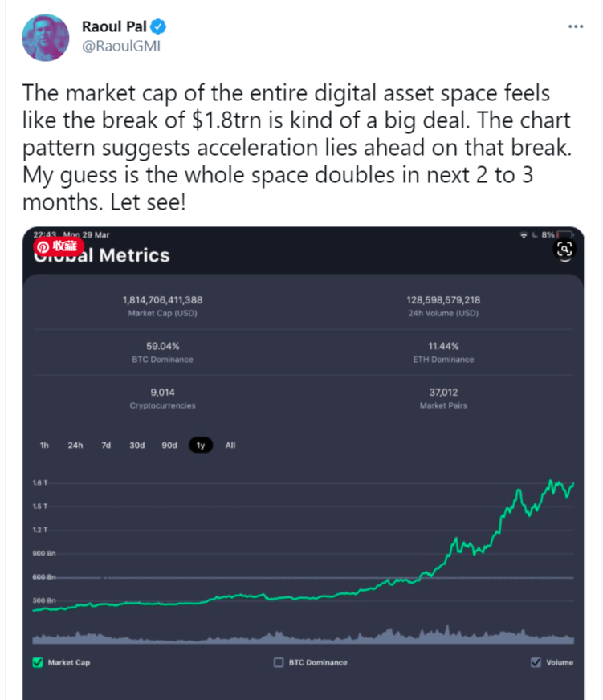
Task: Click Raoul Pal's profile avatar
Action: pyautogui.click(x=46, y=38)
